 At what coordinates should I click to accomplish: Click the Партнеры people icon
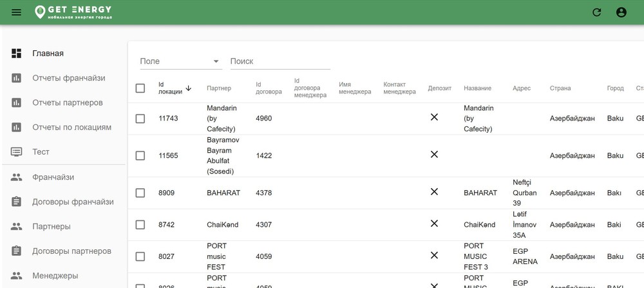[x=17, y=227]
